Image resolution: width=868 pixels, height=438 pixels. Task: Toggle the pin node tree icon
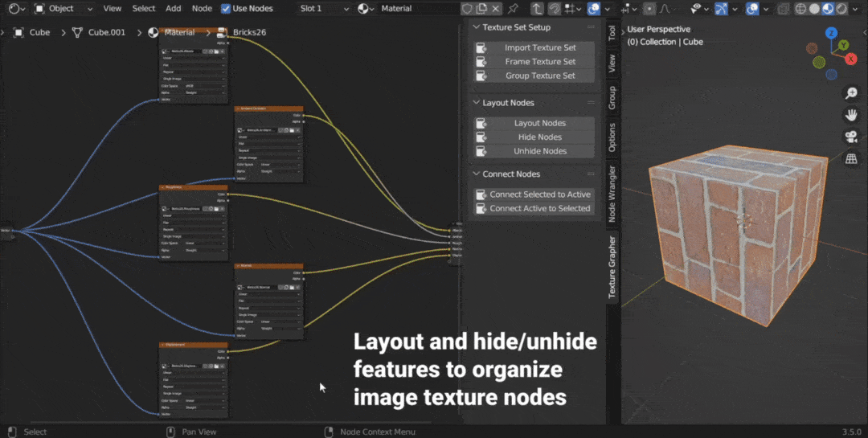513,8
